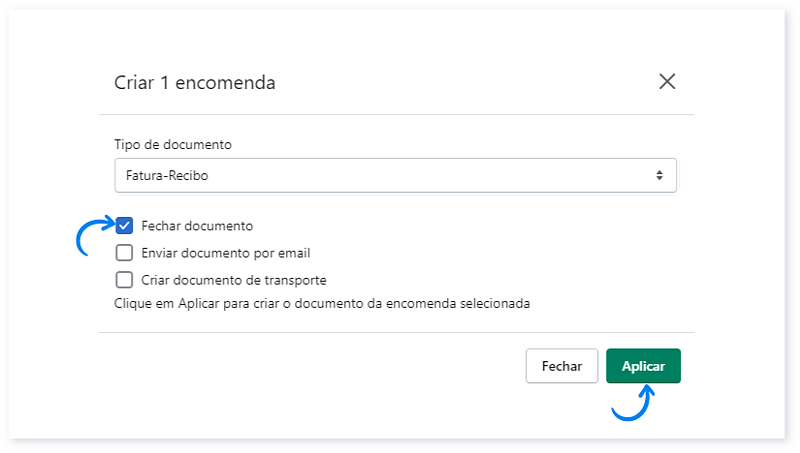Enable Enviar documento por email checkbox
The image size is (800, 453).
point(124,253)
